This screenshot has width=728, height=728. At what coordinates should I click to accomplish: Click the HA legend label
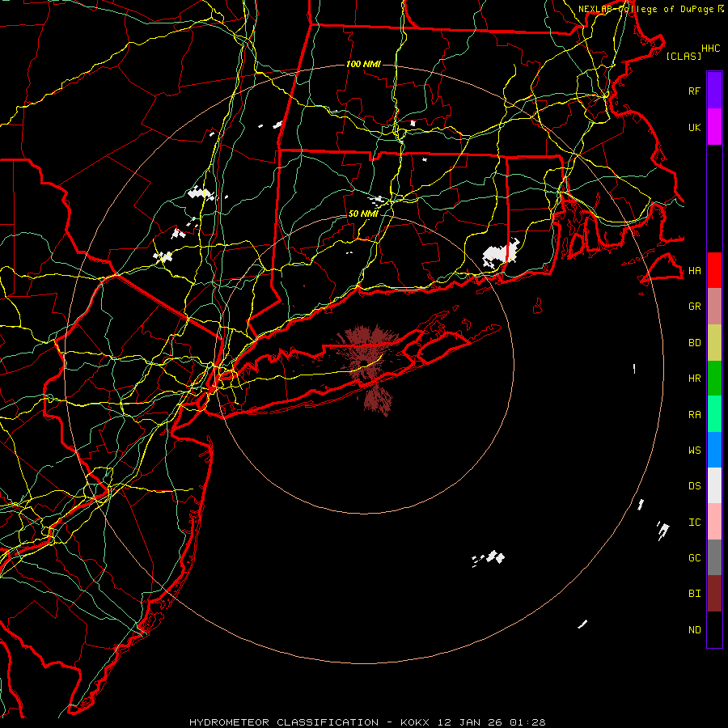click(694, 271)
